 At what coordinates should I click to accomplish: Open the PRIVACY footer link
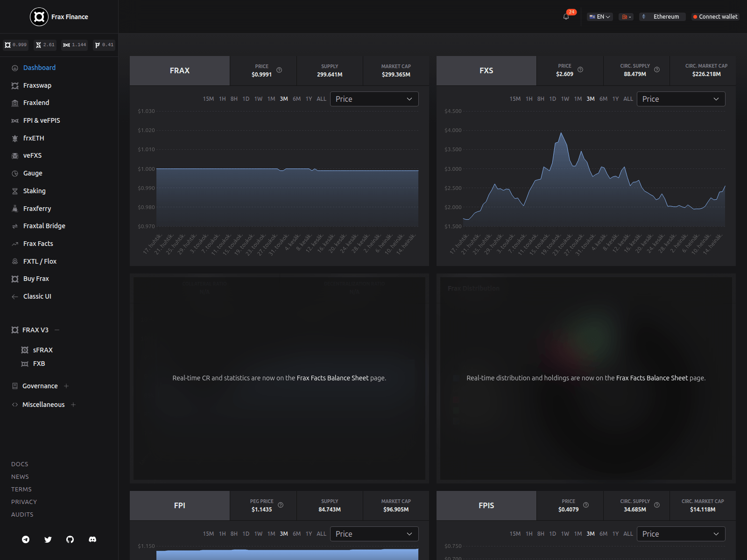click(x=24, y=502)
